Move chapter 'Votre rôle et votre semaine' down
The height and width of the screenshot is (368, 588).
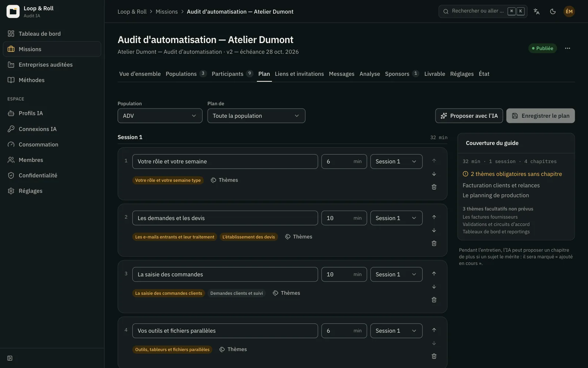point(434,174)
